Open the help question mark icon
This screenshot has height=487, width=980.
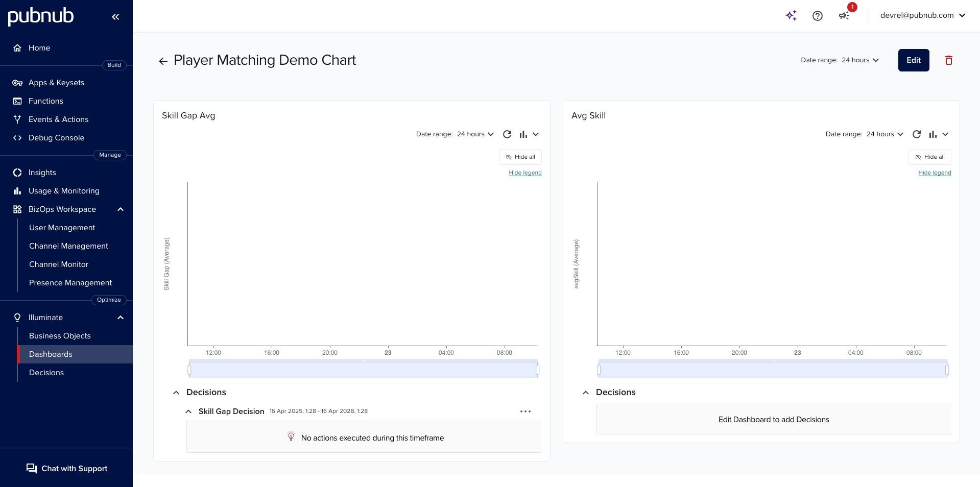point(817,16)
